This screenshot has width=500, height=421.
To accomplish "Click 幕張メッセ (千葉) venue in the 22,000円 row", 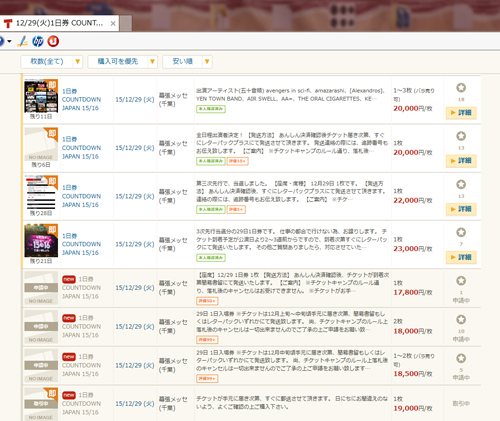I will [173, 196].
